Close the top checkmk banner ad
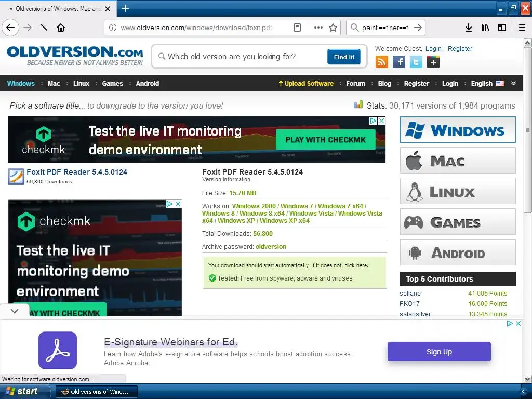 [382, 121]
